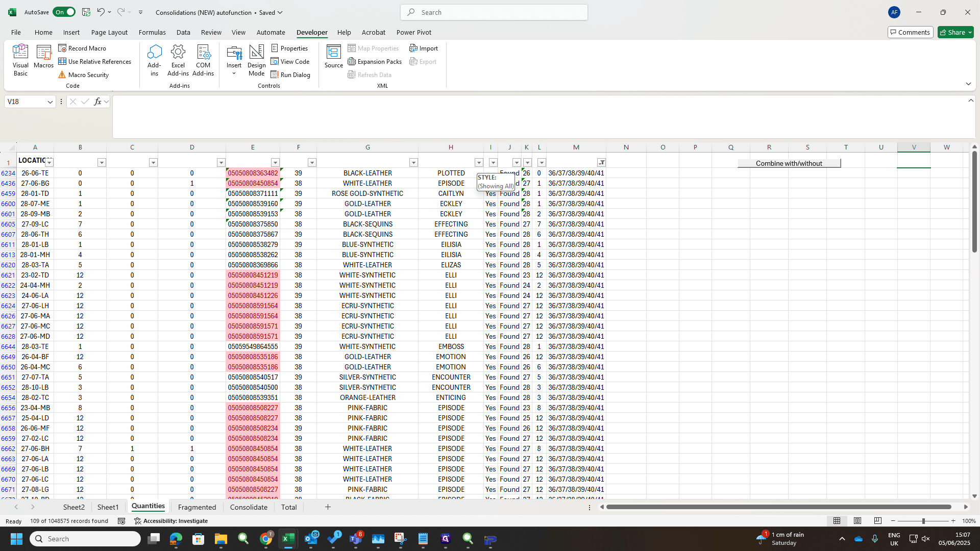The height and width of the screenshot is (551, 980).
Task: Click the Combine with/without button
Action: 789,163
